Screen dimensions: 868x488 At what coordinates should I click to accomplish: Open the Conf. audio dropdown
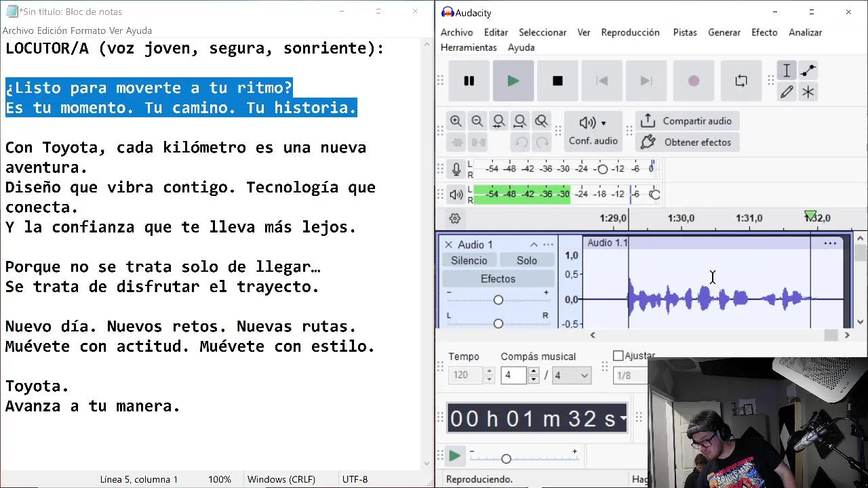pyautogui.click(x=593, y=131)
